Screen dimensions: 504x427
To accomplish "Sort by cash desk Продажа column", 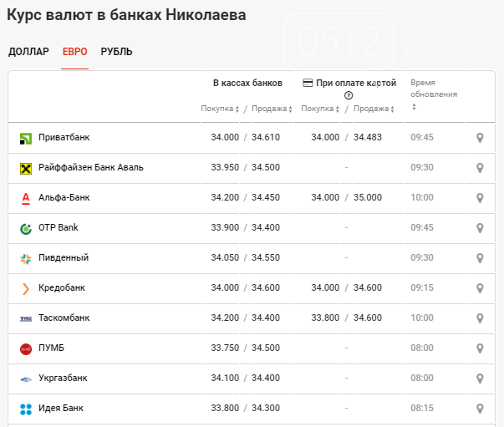I will coord(272,109).
